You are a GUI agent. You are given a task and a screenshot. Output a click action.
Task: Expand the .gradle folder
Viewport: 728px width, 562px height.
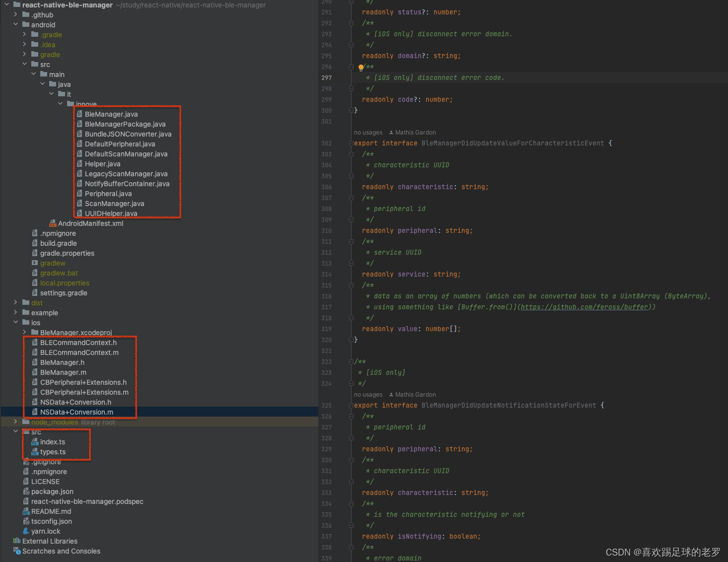[24, 35]
